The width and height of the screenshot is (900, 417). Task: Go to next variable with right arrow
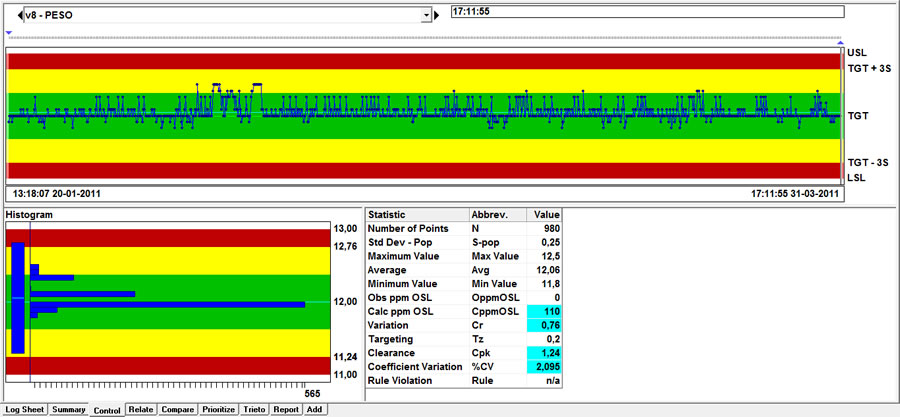click(x=435, y=15)
